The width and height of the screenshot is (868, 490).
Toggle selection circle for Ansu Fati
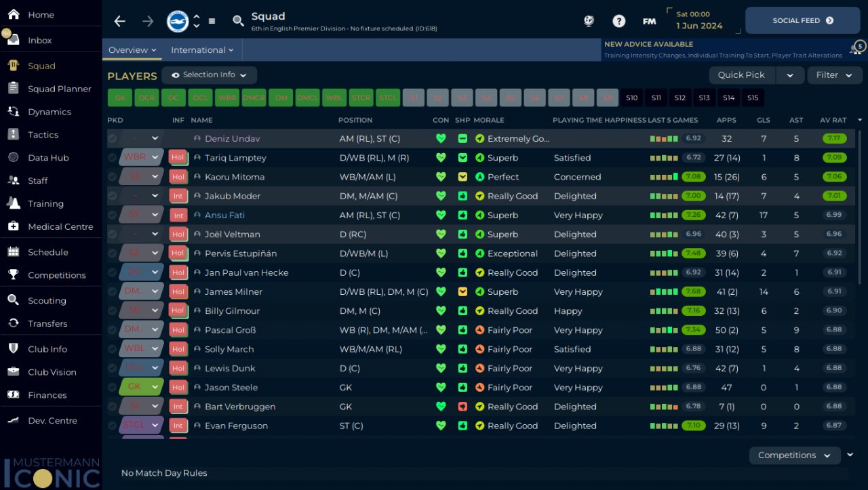click(x=112, y=215)
